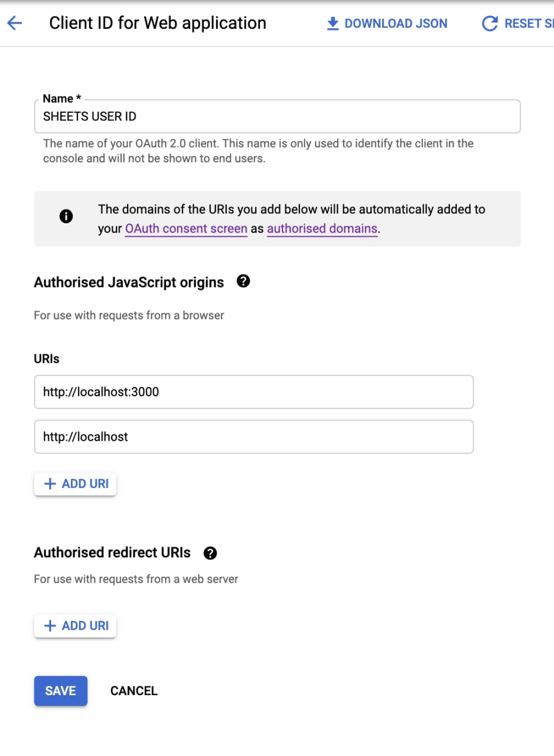Open help for Authorised redirect URIs
Screen dimensions: 554x756
point(210,553)
